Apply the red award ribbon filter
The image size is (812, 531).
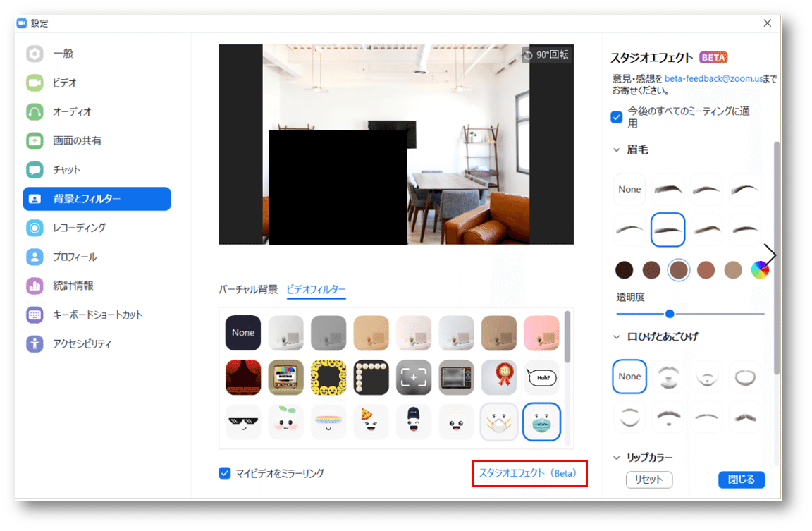[x=499, y=377]
